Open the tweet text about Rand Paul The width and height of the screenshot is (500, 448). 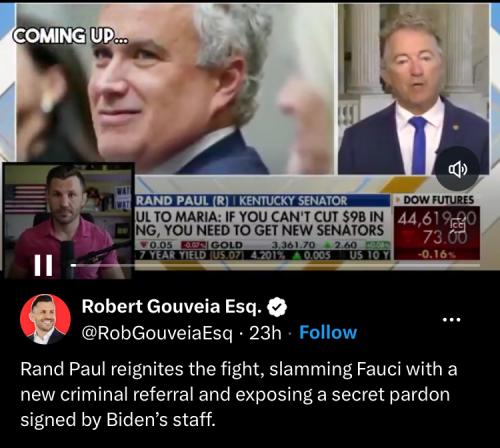[238, 394]
